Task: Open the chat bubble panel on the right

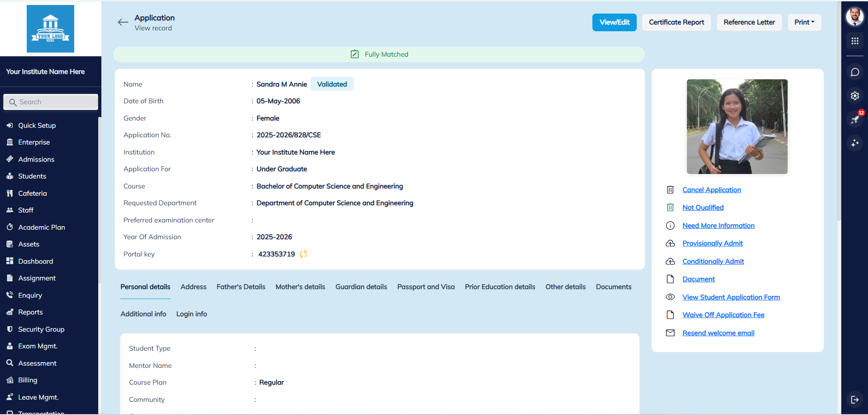Action: coord(855,72)
